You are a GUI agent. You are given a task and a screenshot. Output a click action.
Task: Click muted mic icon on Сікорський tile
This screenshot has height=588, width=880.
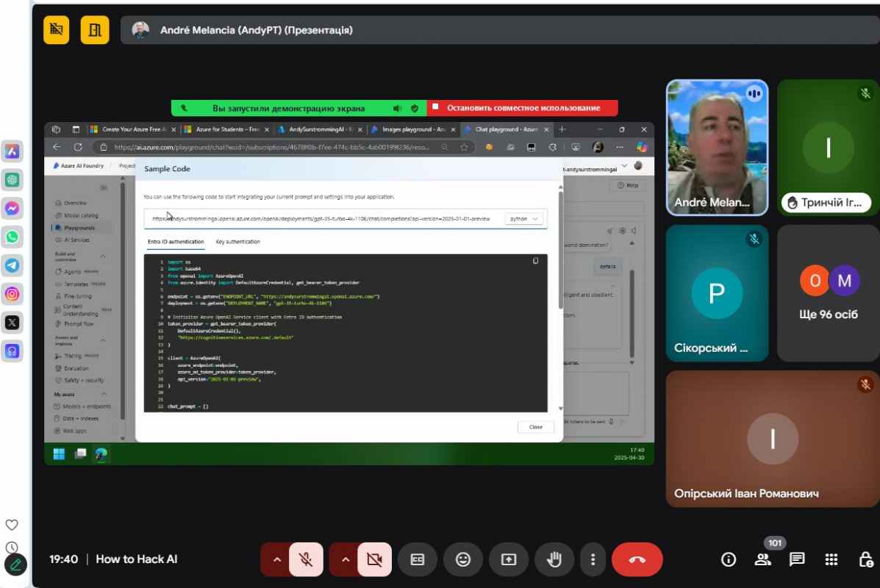tap(754, 239)
